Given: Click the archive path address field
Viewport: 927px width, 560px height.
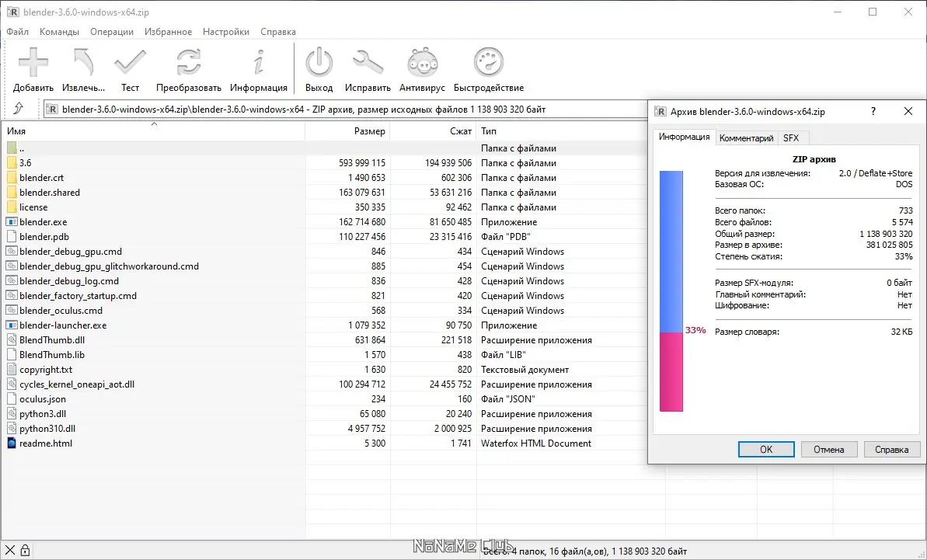Looking at the screenshot, I should (345, 109).
